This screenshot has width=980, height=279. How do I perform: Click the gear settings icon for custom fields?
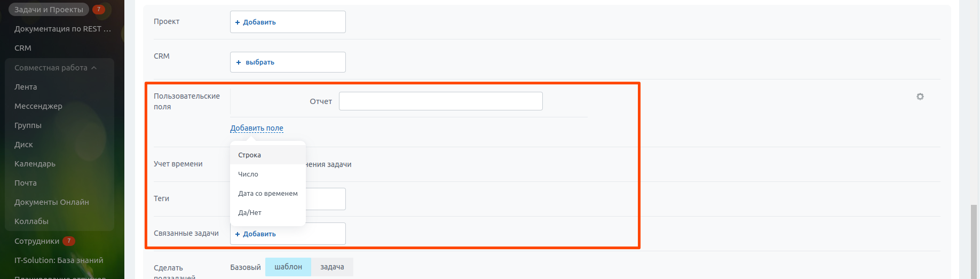(920, 97)
